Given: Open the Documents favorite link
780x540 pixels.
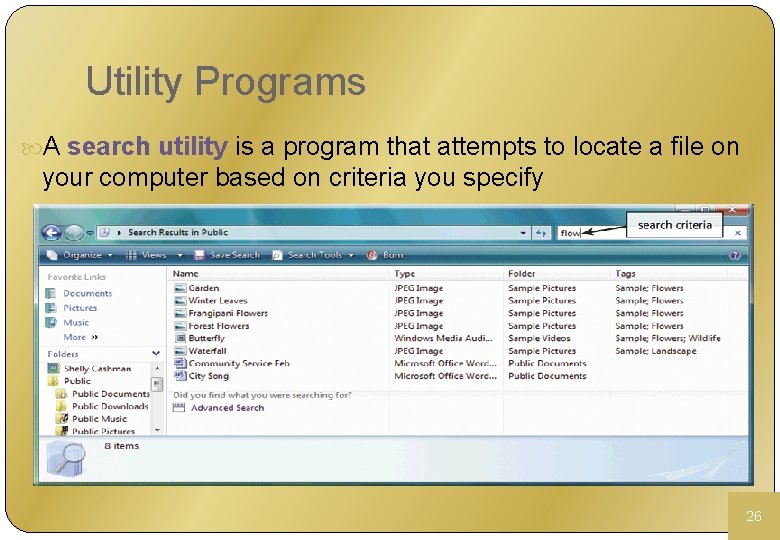Looking at the screenshot, I should click(x=88, y=293).
